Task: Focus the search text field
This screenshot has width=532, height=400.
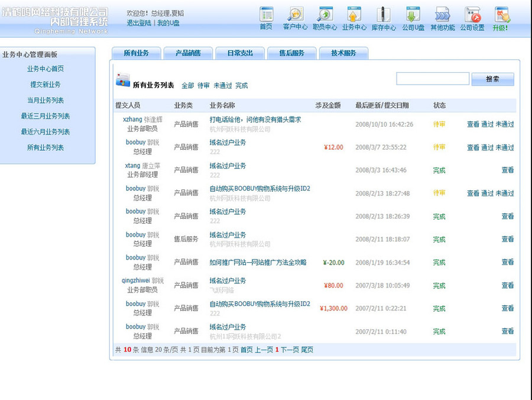Action: 433,79
